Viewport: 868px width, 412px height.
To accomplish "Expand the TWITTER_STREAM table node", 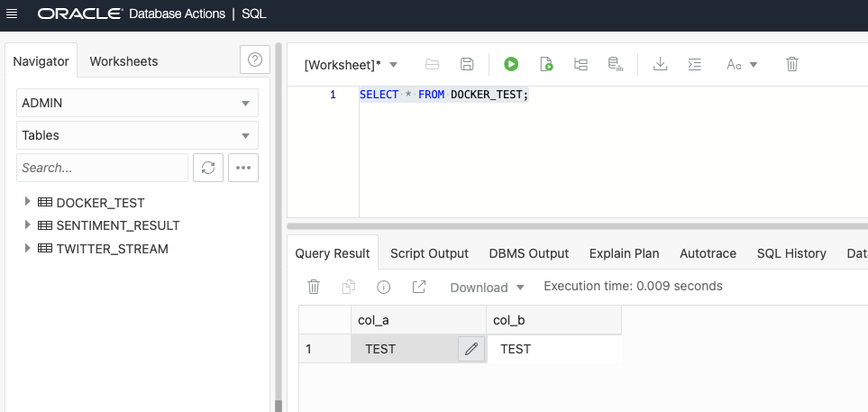I will point(28,248).
